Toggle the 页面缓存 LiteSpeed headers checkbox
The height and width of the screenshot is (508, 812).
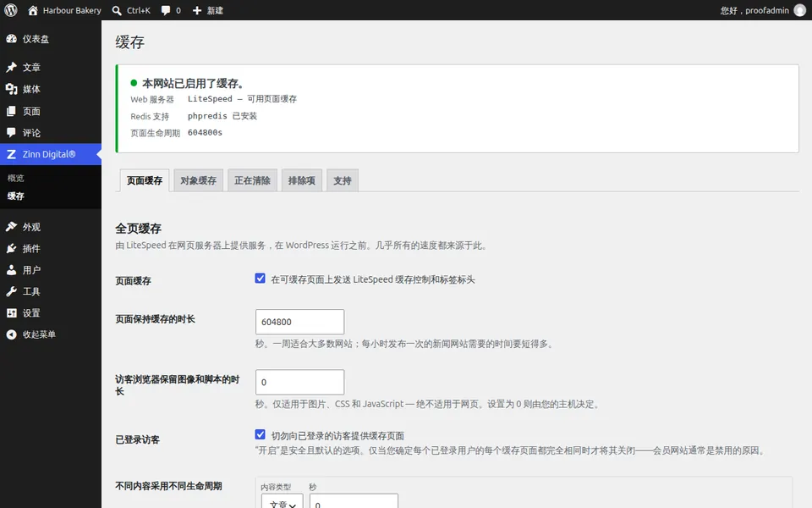pyautogui.click(x=260, y=279)
